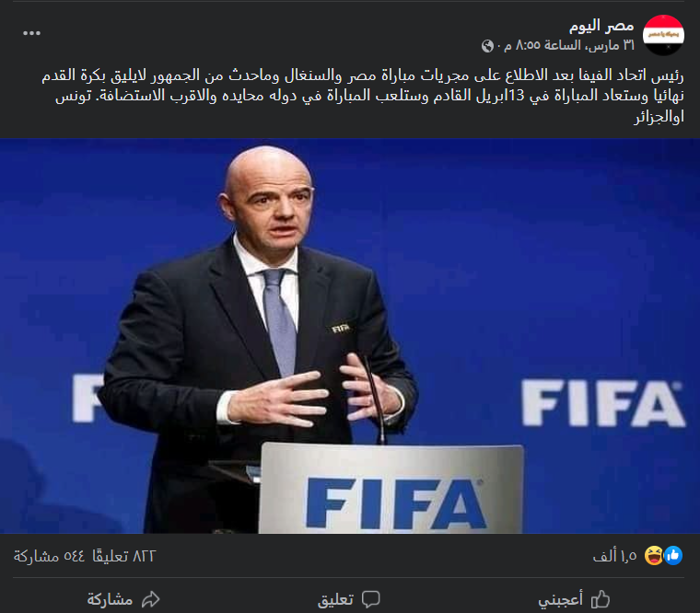Open the ٣١ مارس post timestamp
Image resolution: width=700 pixels, height=613 pixels.
coord(569,45)
